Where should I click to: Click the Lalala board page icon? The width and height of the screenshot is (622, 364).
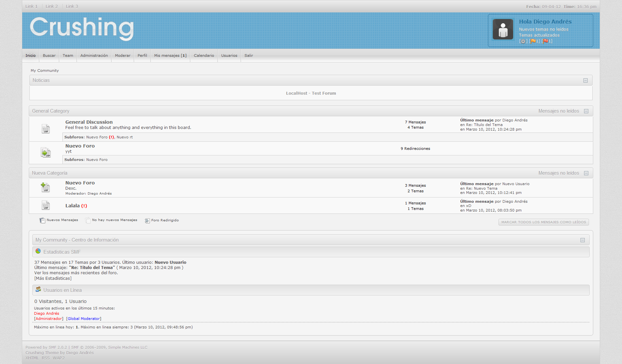click(46, 205)
